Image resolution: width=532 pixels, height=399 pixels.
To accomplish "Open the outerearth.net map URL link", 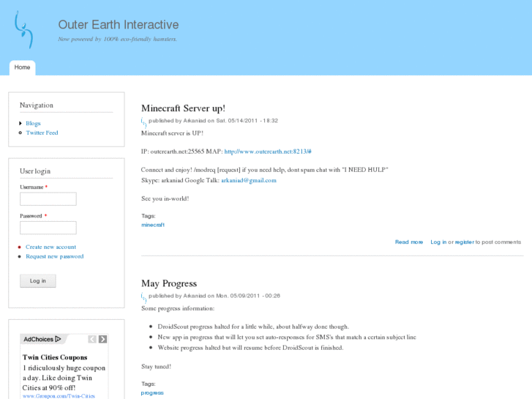I will (x=268, y=151).
